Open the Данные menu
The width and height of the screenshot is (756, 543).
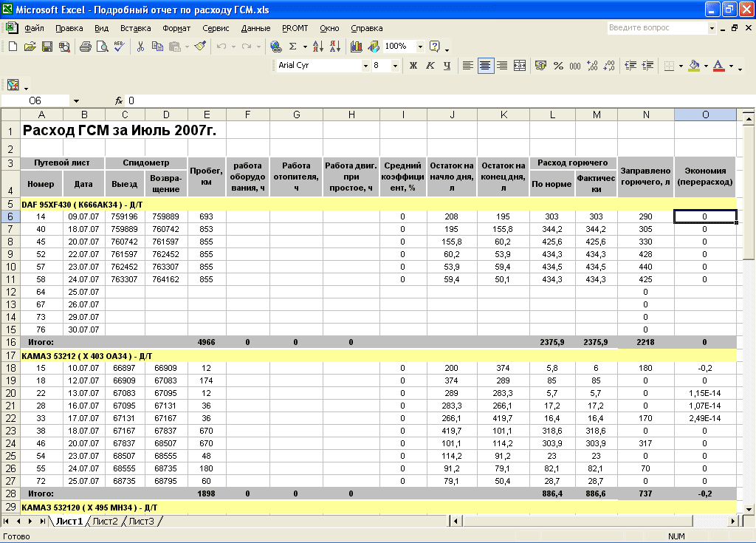[x=255, y=28]
